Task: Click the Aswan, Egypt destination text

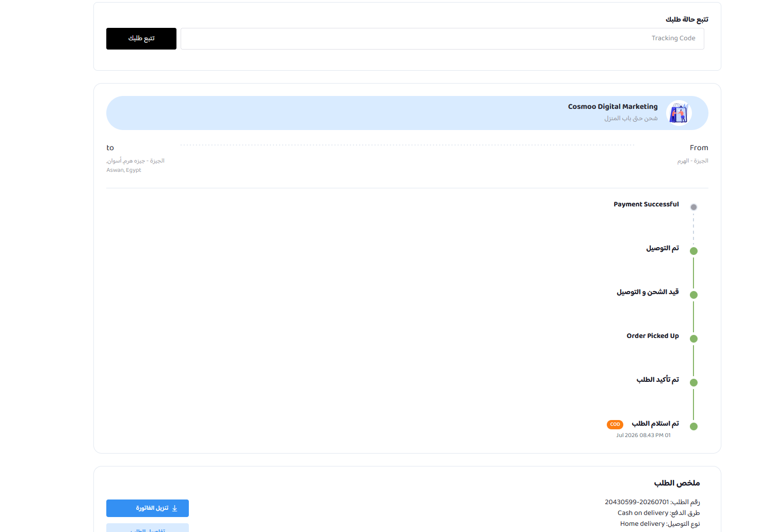Action: point(124,170)
